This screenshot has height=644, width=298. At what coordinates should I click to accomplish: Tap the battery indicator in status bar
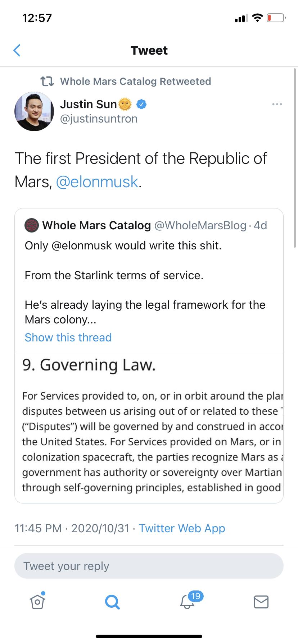[276, 18]
